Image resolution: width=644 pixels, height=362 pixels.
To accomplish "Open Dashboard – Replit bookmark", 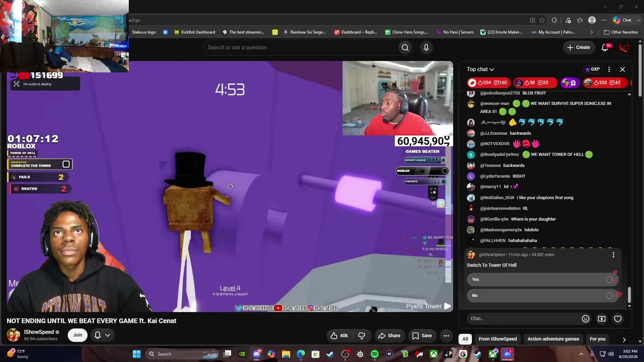I will click(355, 32).
